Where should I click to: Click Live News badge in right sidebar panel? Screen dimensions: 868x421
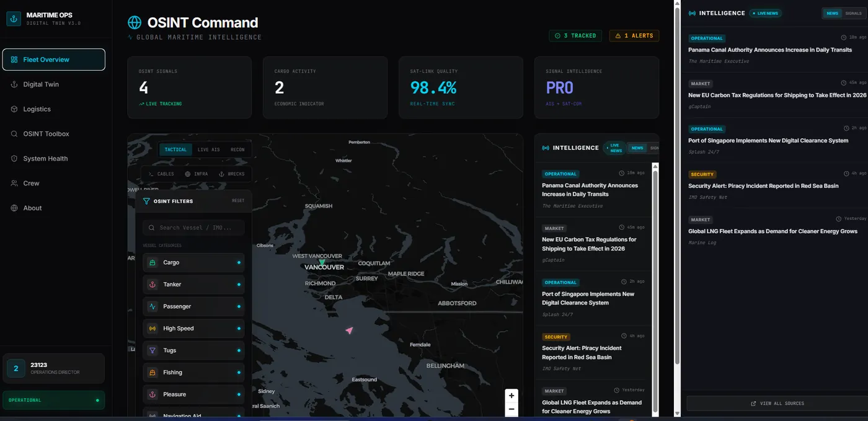(x=766, y=13)
